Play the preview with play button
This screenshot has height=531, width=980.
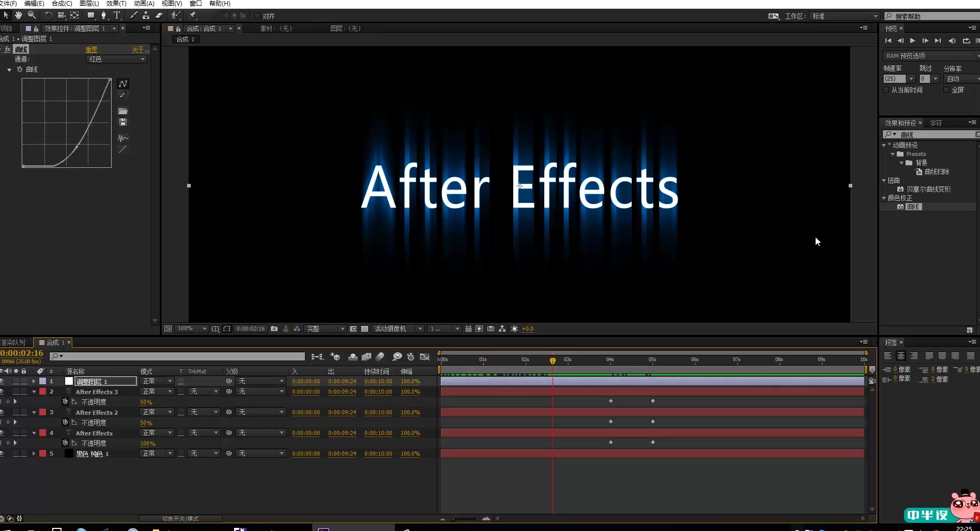[912, 40]
